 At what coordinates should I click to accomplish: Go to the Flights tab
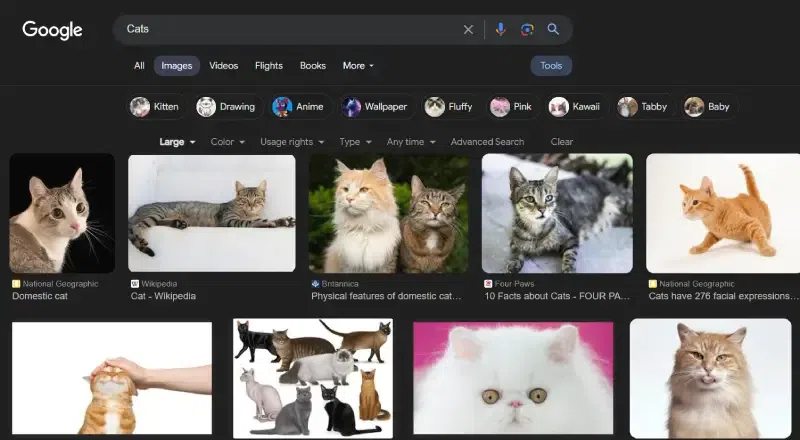click(x=269, y=65)
